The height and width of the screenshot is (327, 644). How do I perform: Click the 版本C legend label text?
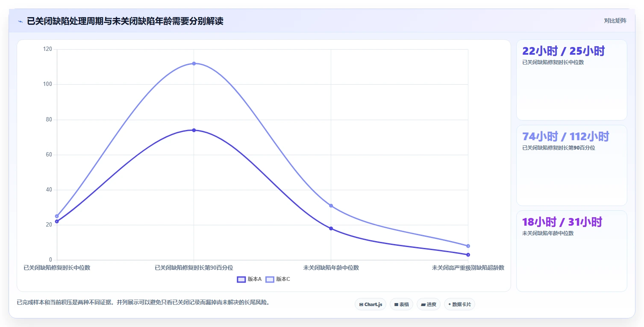click(283, 279)
